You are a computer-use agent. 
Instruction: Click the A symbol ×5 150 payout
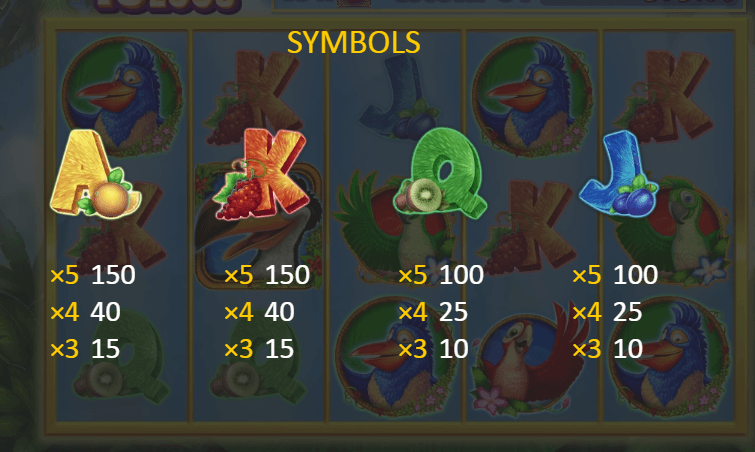[x=93, y=275]
